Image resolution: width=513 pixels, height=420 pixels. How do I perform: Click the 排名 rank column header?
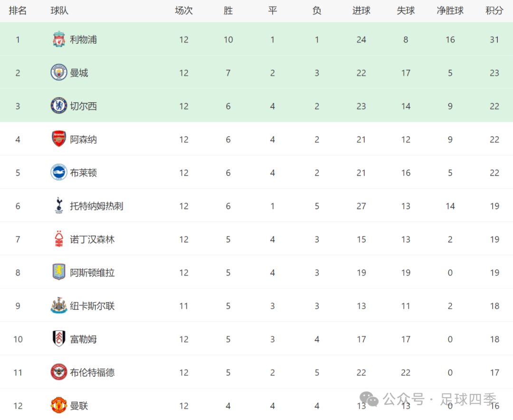click(x=18, y=10)
